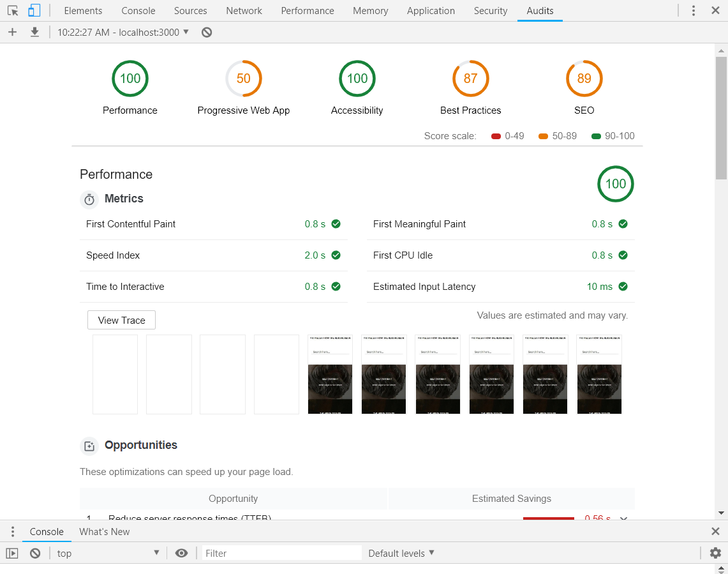The width and height of the screenshot is (728, 574).
Task: Open the Memory tab
Action: tap(371, 11)
